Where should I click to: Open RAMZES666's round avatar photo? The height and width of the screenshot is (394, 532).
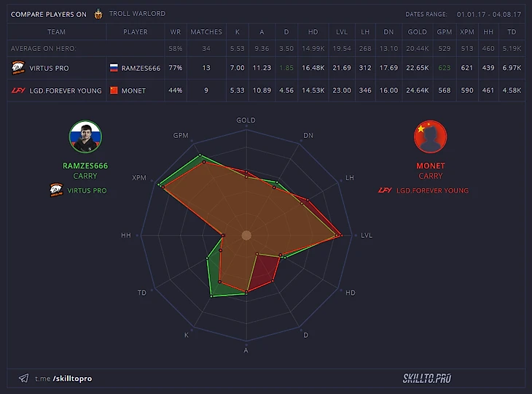[85, 136]
